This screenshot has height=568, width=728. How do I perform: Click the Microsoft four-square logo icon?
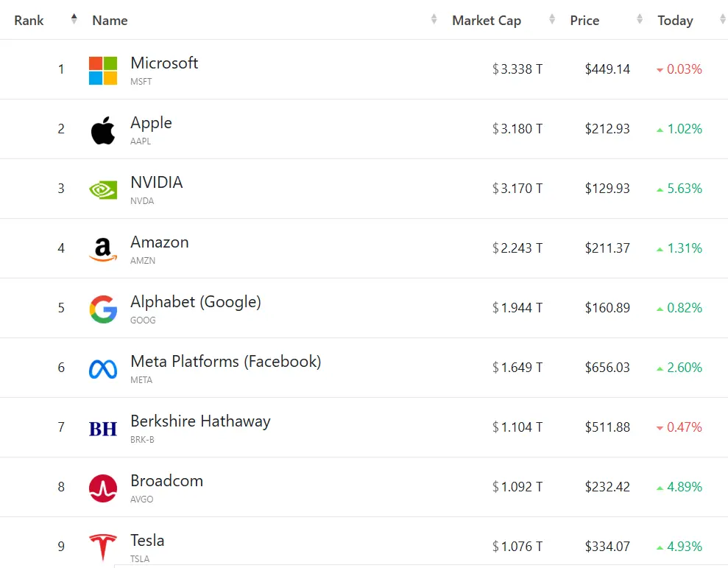tap(103, 70)
